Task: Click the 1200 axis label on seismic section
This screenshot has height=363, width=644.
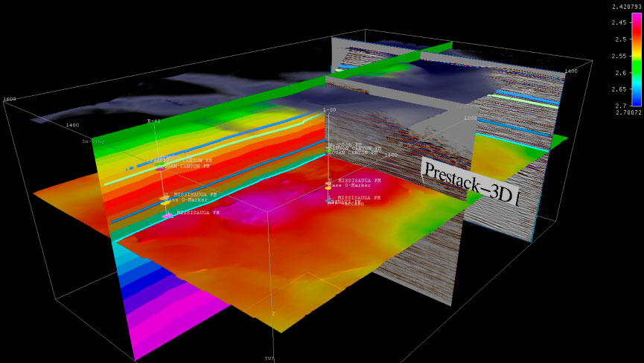Action: click(471, 118)
